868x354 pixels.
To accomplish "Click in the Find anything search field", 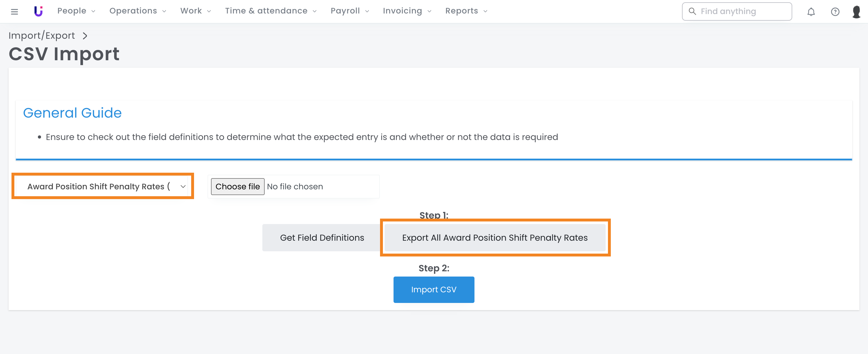I will point(741,11).
